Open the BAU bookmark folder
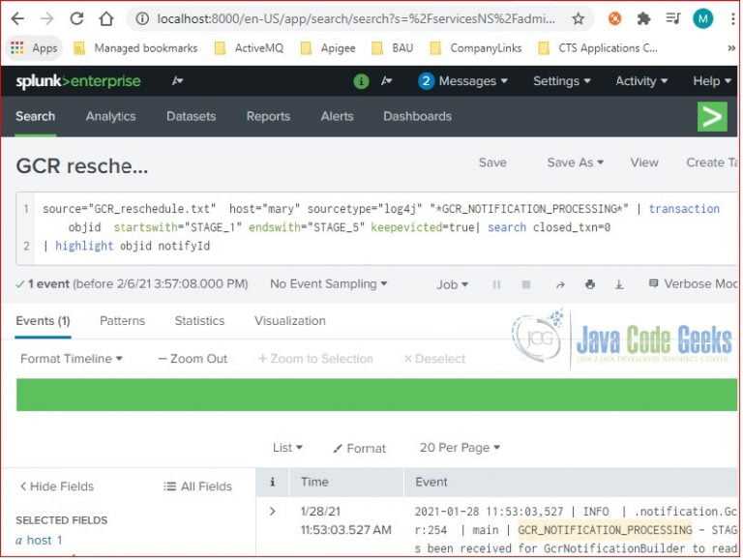 coord(393,47)
